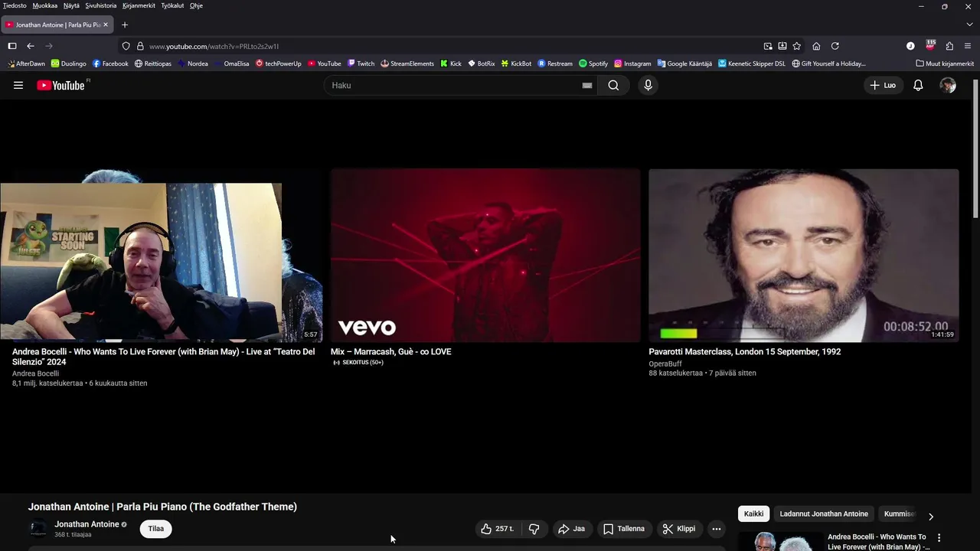980x551 pixels.
Task: Open the Spotify bookmark
Action: click(593, 64)
